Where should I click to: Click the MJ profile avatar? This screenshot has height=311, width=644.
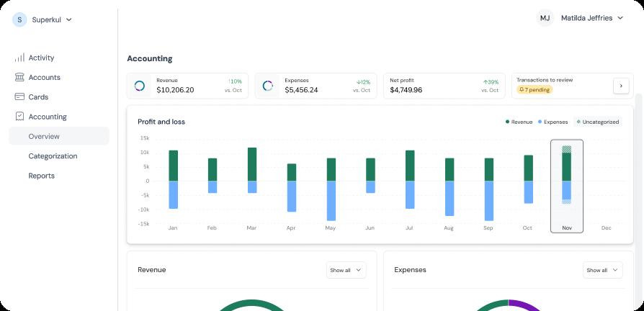(545, 18)
